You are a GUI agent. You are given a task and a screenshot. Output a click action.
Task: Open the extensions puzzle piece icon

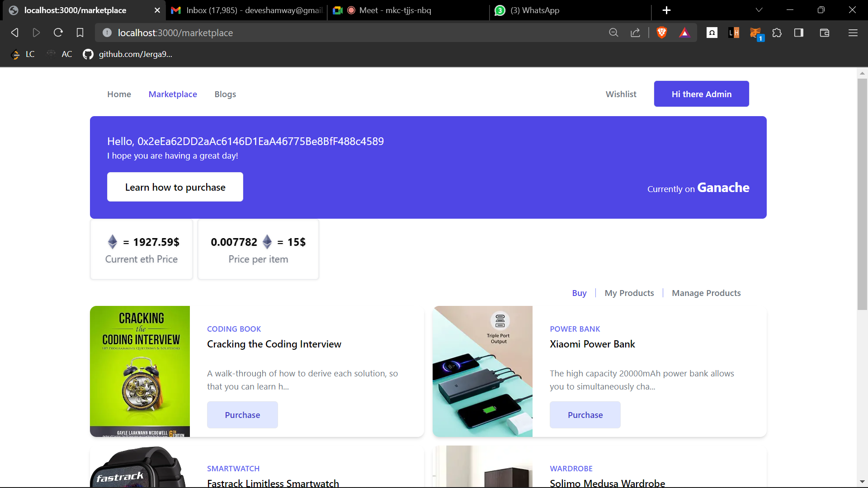(x=777, y=33)
